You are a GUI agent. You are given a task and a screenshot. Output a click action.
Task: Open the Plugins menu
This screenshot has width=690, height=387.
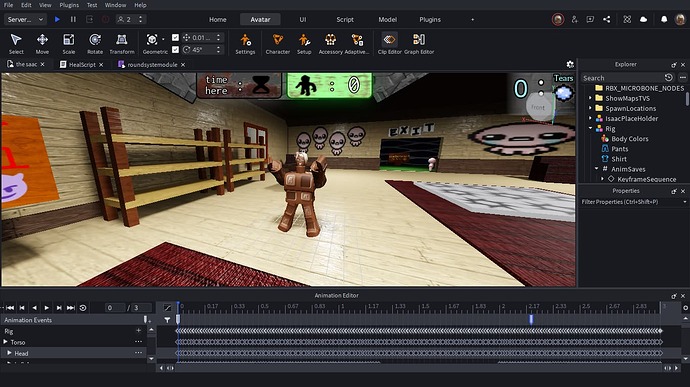click(69, 5)
